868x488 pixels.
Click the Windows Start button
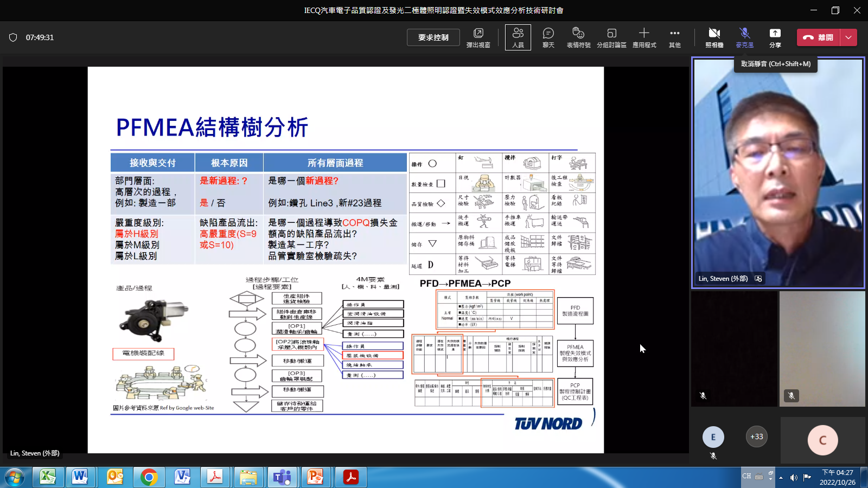click(14, 477)
